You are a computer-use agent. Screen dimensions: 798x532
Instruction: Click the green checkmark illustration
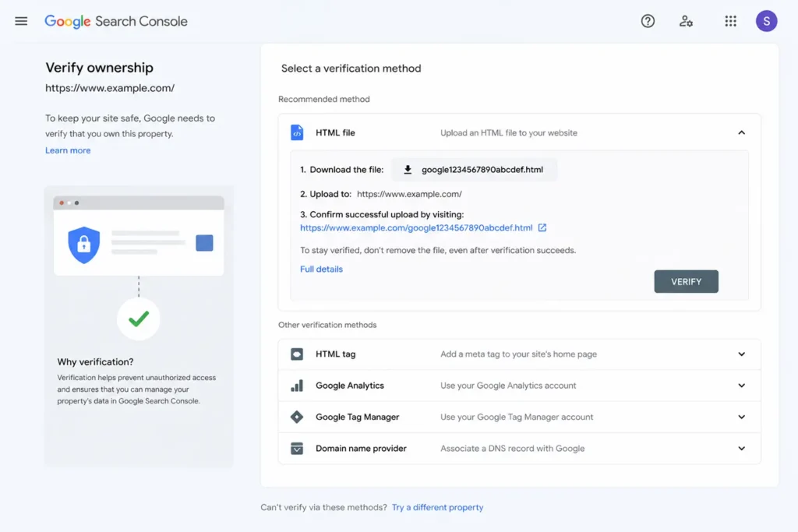pyautogui.click(x=139, y=319)
